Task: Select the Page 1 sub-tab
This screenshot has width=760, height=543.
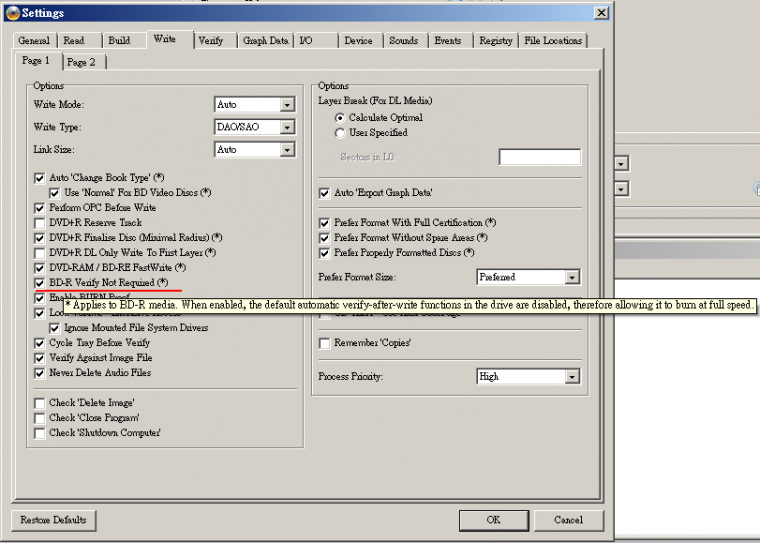Action: (x=38, y=61)
